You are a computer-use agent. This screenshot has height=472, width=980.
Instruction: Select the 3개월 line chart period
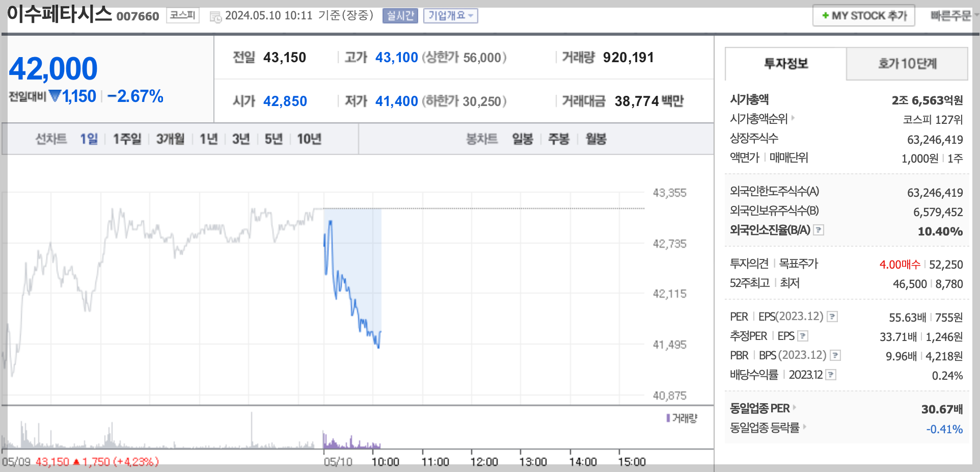[170, 139]
